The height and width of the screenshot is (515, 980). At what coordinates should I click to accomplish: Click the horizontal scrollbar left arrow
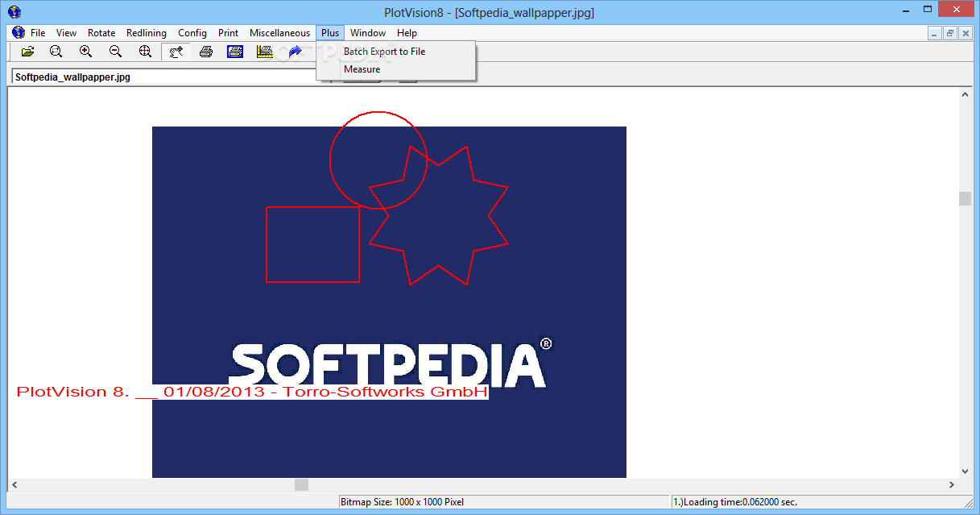point(14,485)
